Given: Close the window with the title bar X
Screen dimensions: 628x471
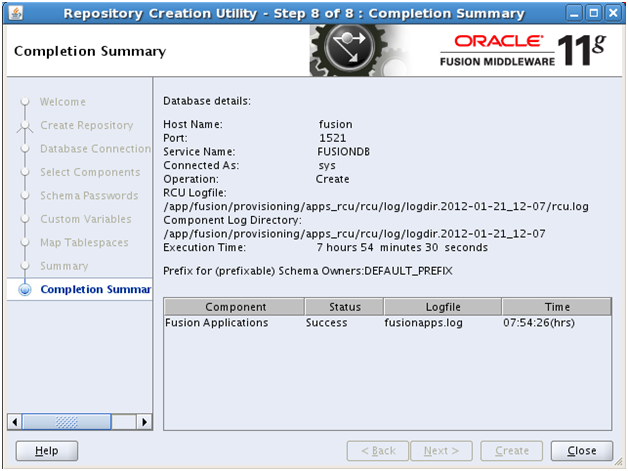Looking at the screenshot, I should coord(613,13).
